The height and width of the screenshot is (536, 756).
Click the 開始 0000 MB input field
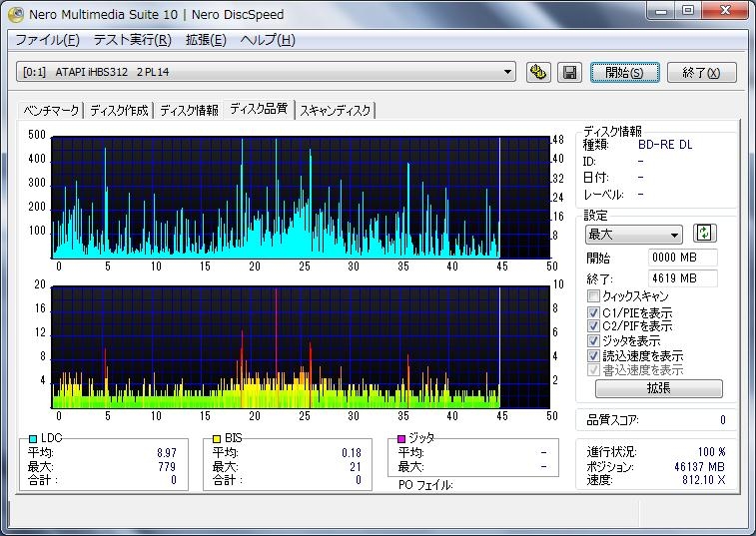683,258
